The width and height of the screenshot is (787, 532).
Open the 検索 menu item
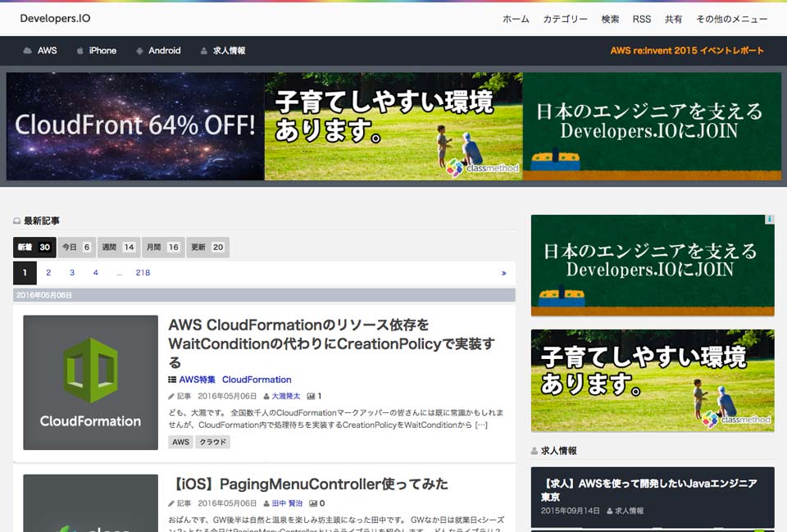(x=610, y=19)
